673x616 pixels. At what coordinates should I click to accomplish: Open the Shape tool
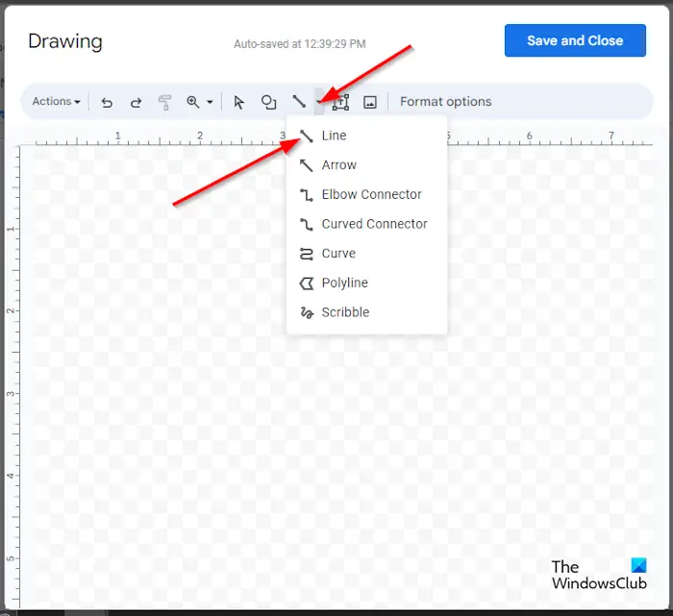pyautogui.click(x=268, y=102)
